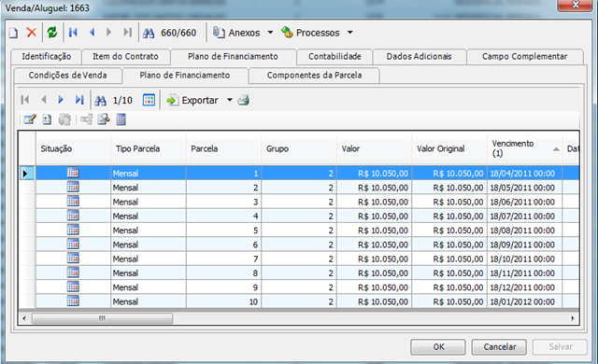This screenshot has height=364, width=598.
Task: Toggle grid view icon next to 1/10
Action: 149,100
